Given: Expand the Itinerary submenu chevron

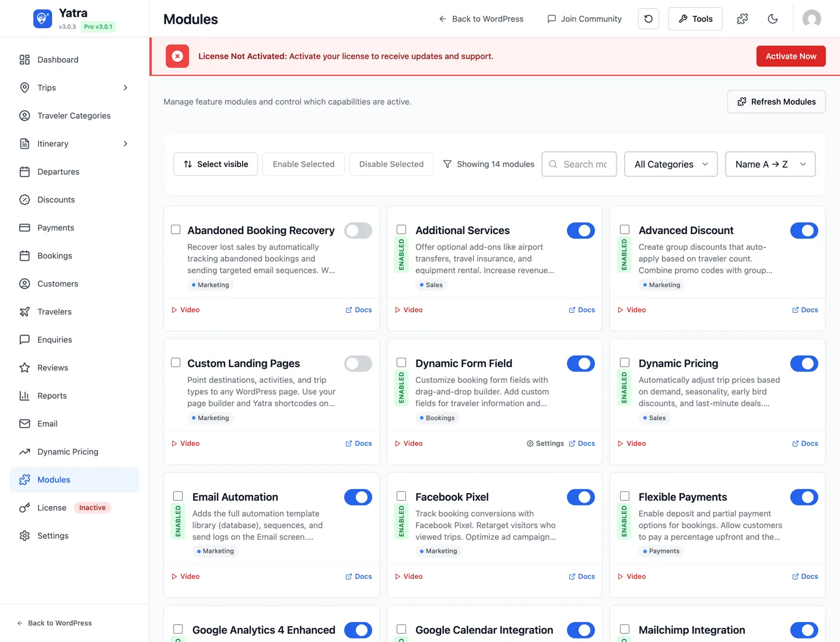Looking at the screenshot, I should tap(125, 144).
